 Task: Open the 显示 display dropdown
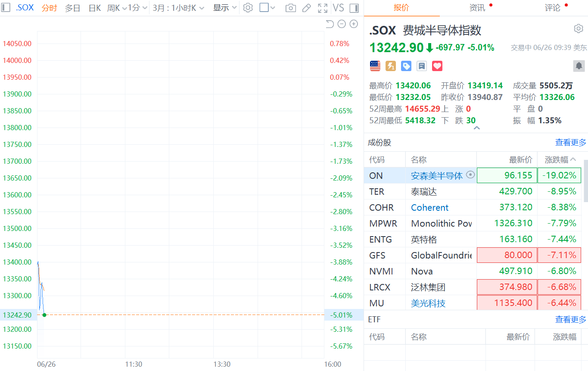pyautogui.click(x=225, y=8)
